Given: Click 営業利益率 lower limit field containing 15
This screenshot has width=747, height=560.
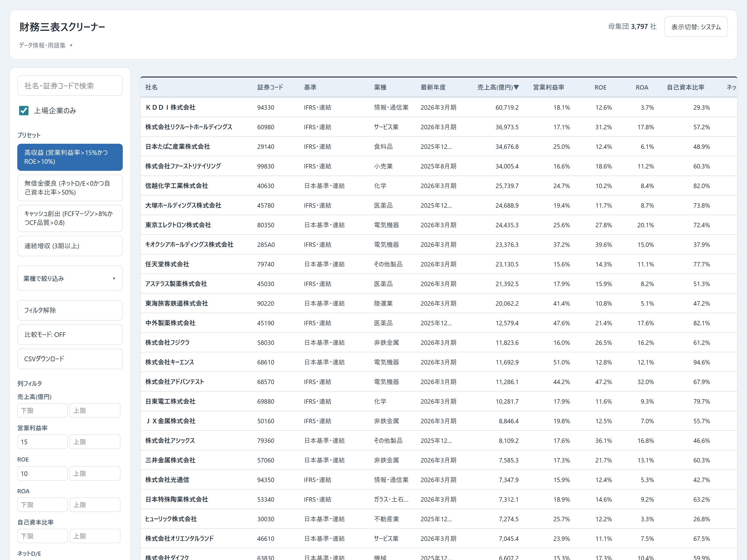Looking at the screenshot, I should [42, 442].
